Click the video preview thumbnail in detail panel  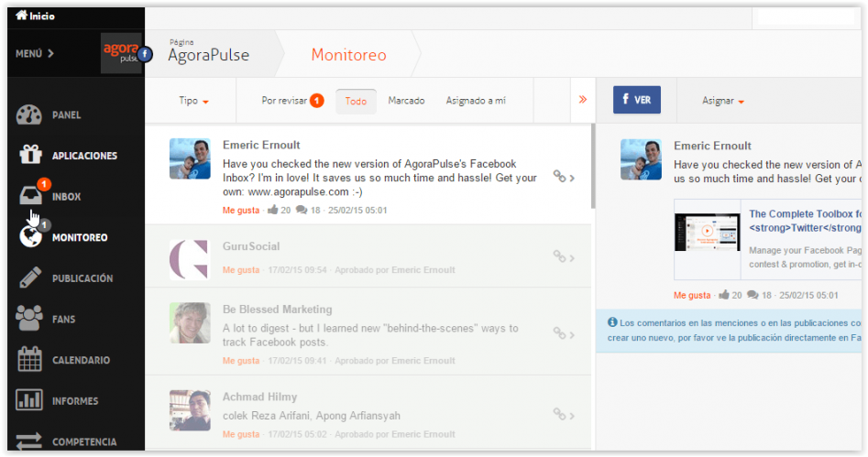click(x=708, y=233)
